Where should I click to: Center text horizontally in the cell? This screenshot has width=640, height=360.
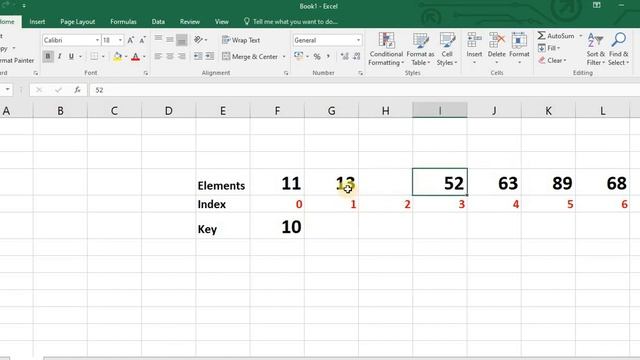pyautogui.click(x=170, y=56)
